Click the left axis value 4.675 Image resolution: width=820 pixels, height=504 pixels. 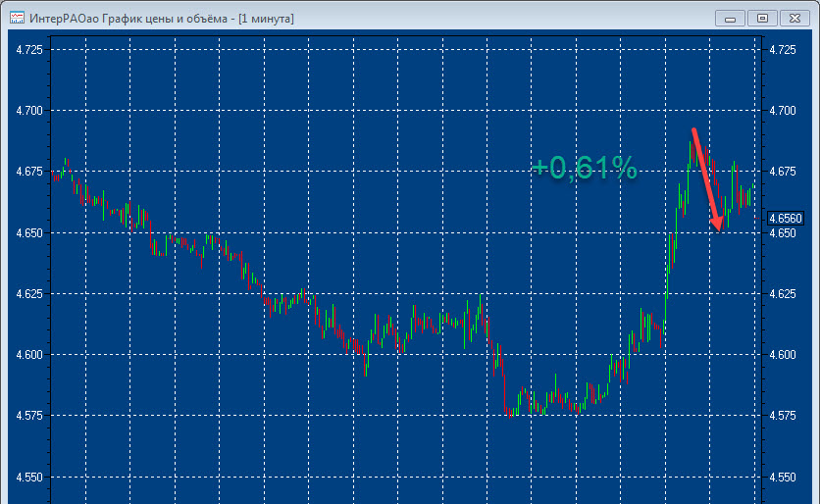click(29, 171)
